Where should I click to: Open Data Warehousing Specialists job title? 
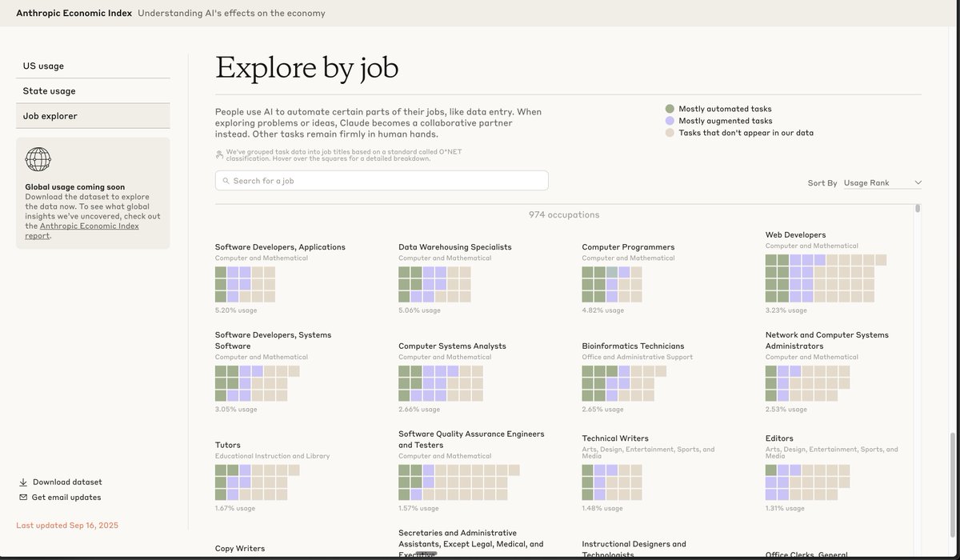454,247
